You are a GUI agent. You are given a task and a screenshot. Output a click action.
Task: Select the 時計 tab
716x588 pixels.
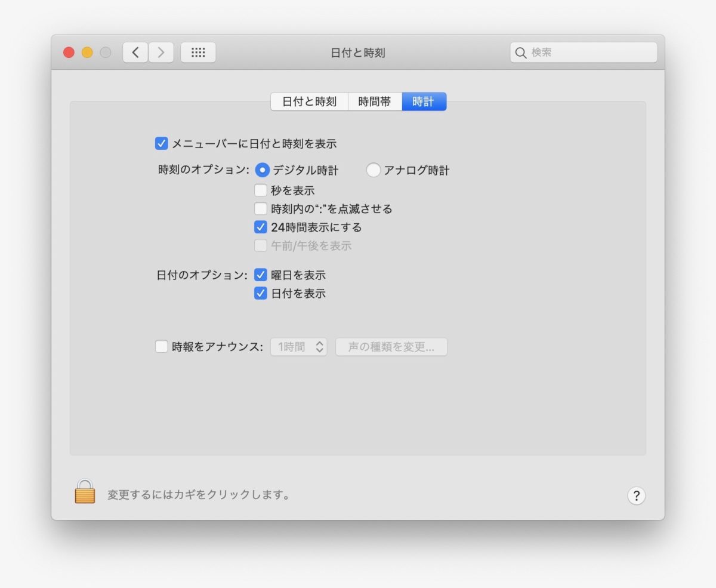click(x=424, y=102)
